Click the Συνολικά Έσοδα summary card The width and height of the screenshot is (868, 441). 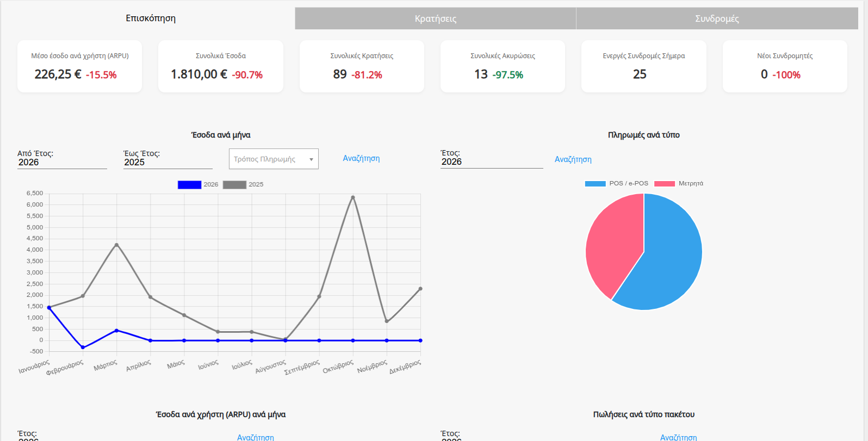220,66
